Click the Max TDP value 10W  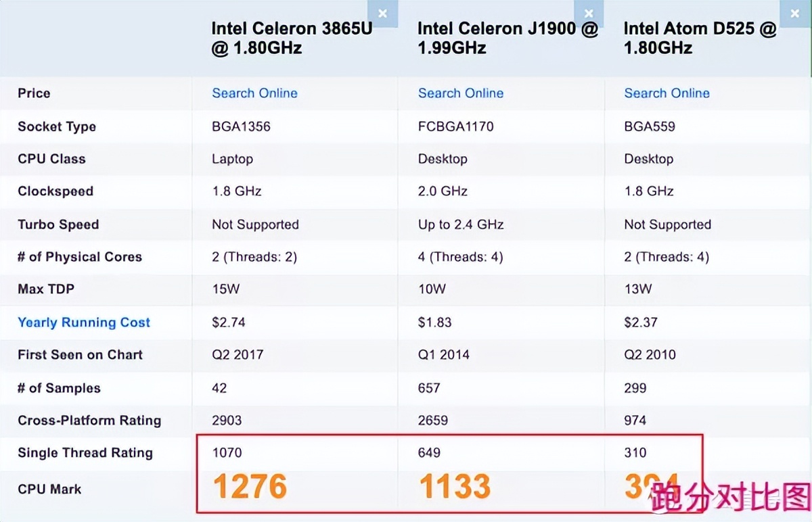pos(432,289)
